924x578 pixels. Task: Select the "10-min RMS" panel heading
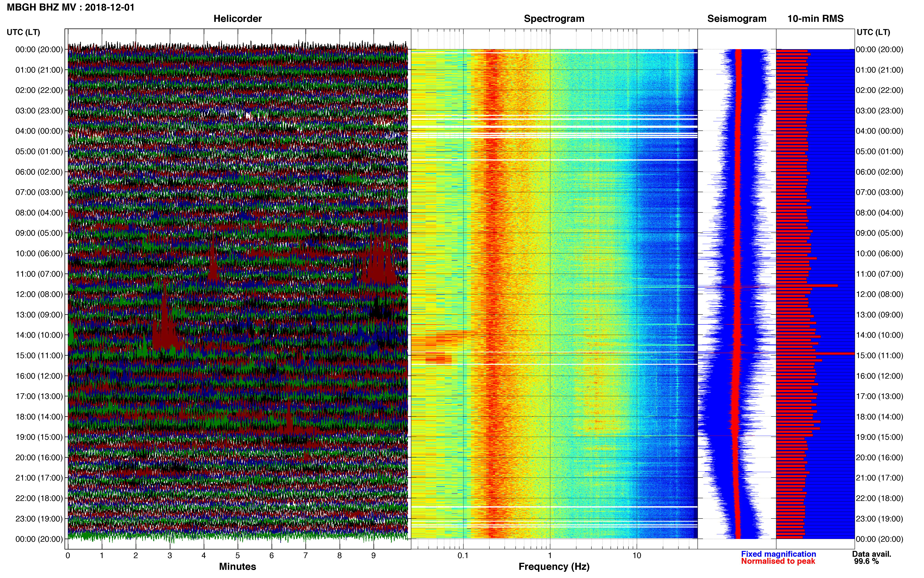pos(815,19)
